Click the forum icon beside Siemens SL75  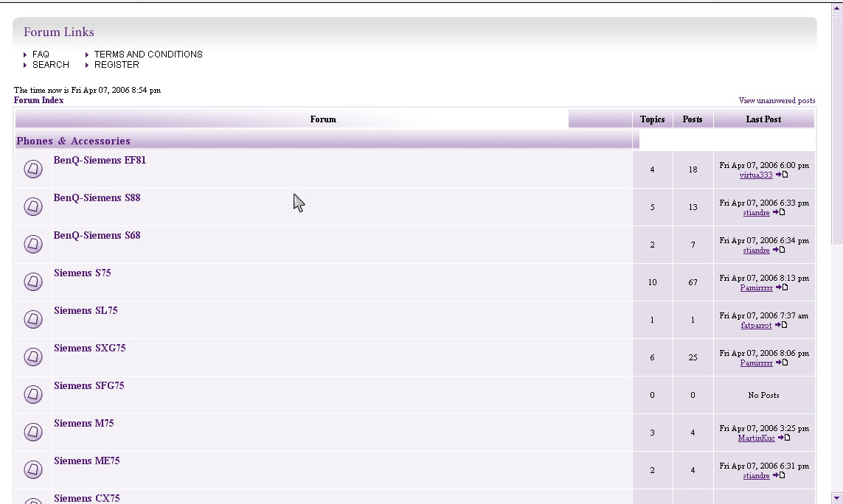click(33, 319)
